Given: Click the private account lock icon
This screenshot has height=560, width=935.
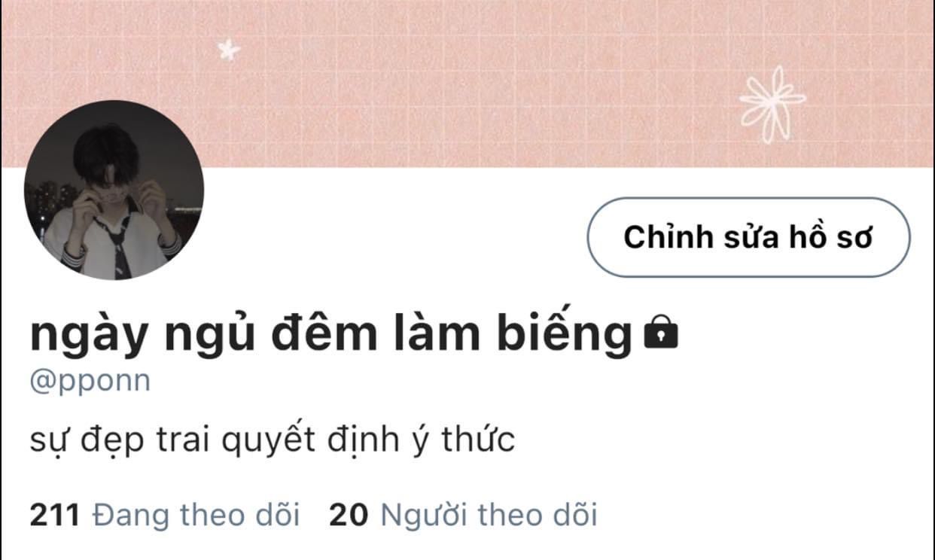Looking at the screenshot, I should (x=662, y=333).
